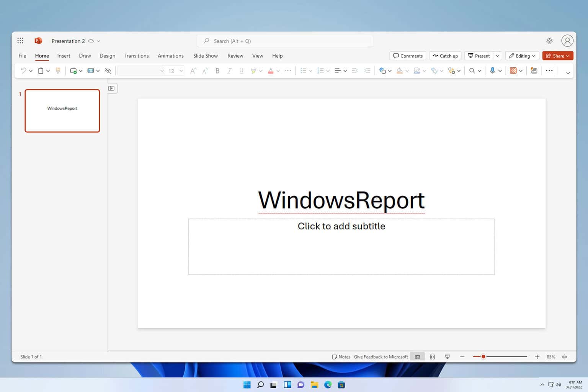Click the Shapes icon
588x392 pixels.
pyautogui.click(x=382, y=70)
